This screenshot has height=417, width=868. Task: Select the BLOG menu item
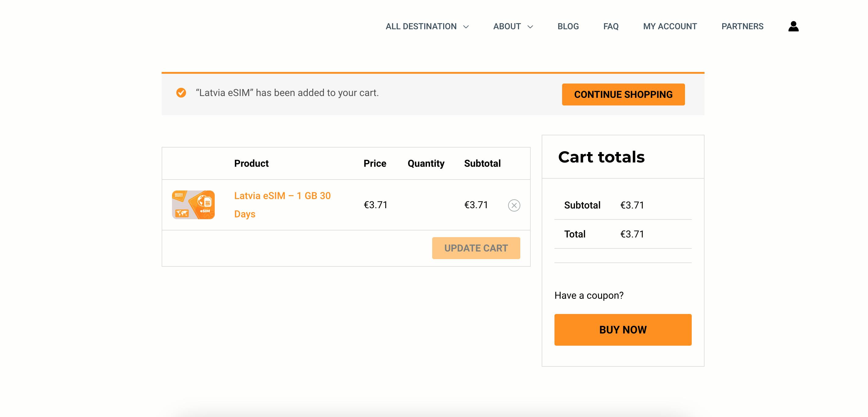coord(568,26)
